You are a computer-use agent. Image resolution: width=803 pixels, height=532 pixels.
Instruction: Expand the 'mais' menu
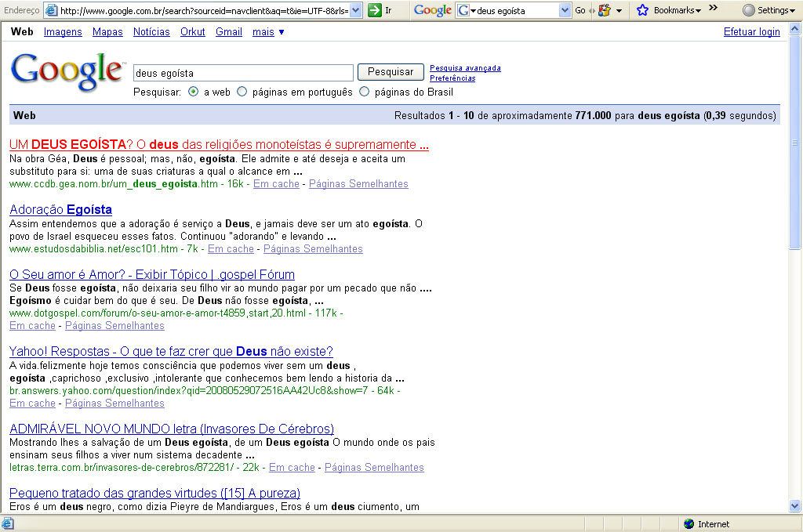pos(268,32)
